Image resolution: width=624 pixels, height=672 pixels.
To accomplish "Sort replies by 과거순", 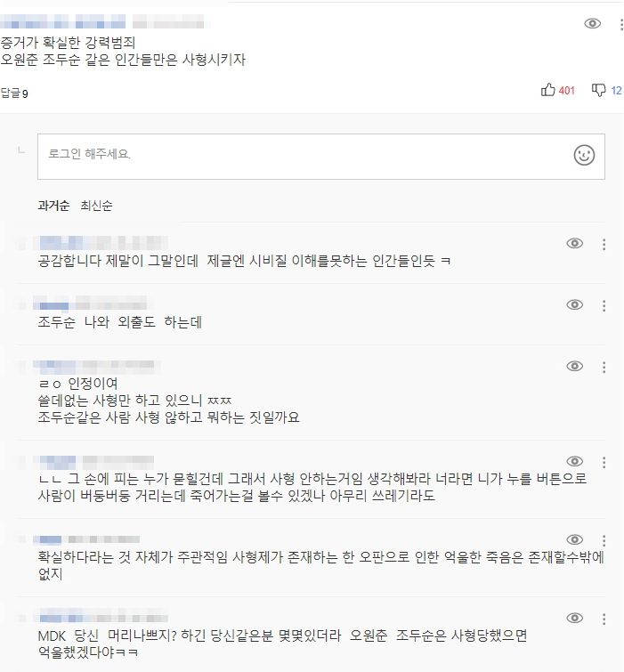I will (53, 206).
